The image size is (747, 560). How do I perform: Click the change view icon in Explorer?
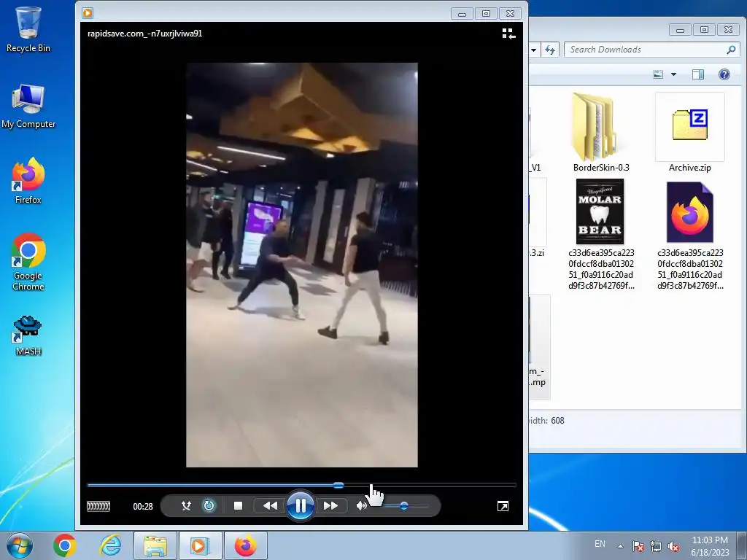click(x=659, y=74)
